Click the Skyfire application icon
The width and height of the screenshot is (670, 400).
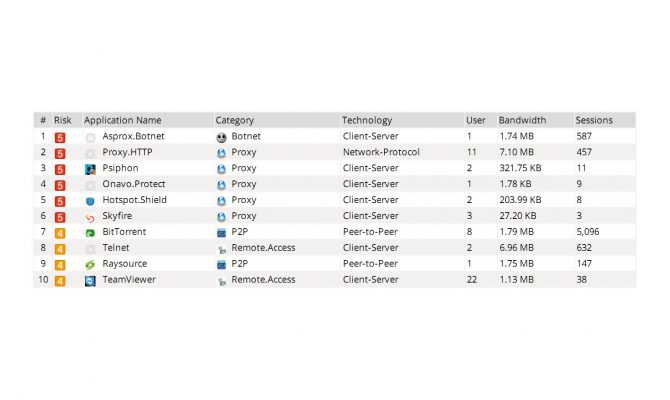tap(90, 216)
